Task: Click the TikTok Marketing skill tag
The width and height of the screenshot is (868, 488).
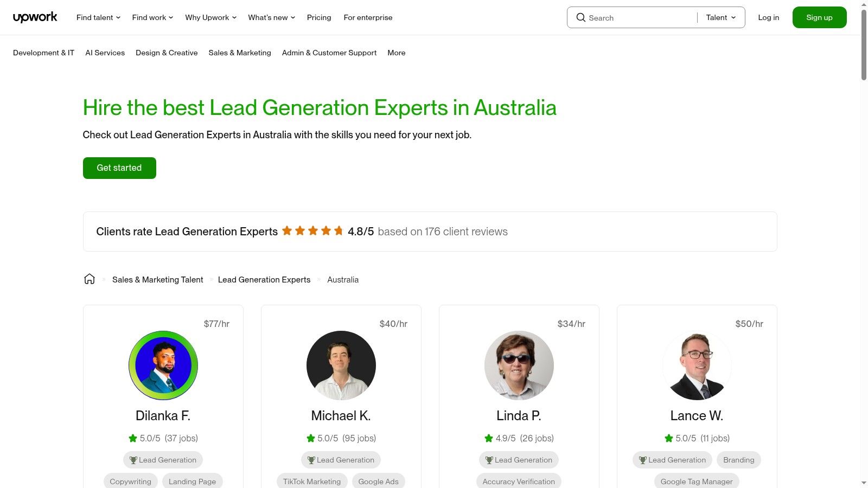Action: click(x=312, y=481)
